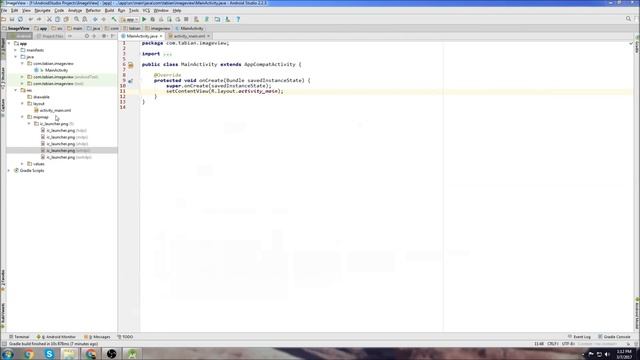Click the project panel settings gear icon
The image size is (640, 360).
pos(104,36)
